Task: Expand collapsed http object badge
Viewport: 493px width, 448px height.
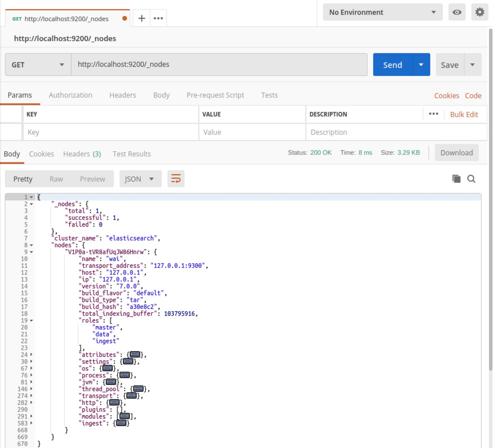Action: coord(114,403)
